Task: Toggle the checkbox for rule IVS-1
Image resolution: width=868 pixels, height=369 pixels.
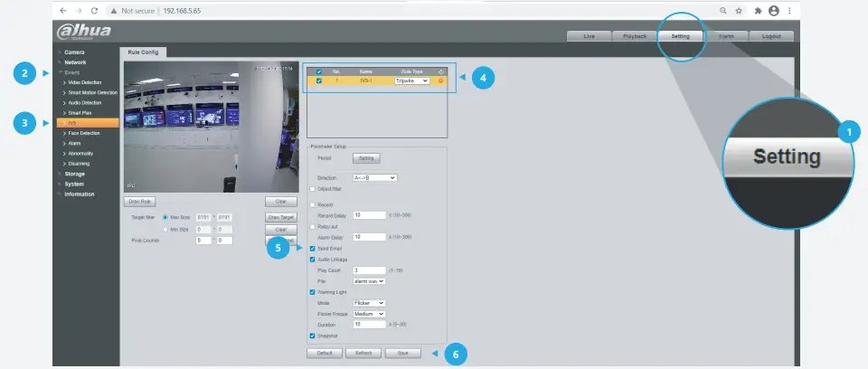Action: point(318,80)
